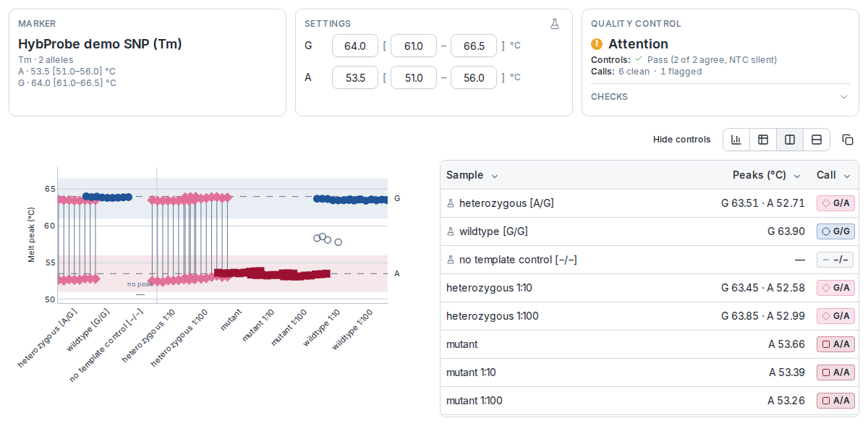Select heterozygous 1:100 sample row name

click(x=493, y=316)
